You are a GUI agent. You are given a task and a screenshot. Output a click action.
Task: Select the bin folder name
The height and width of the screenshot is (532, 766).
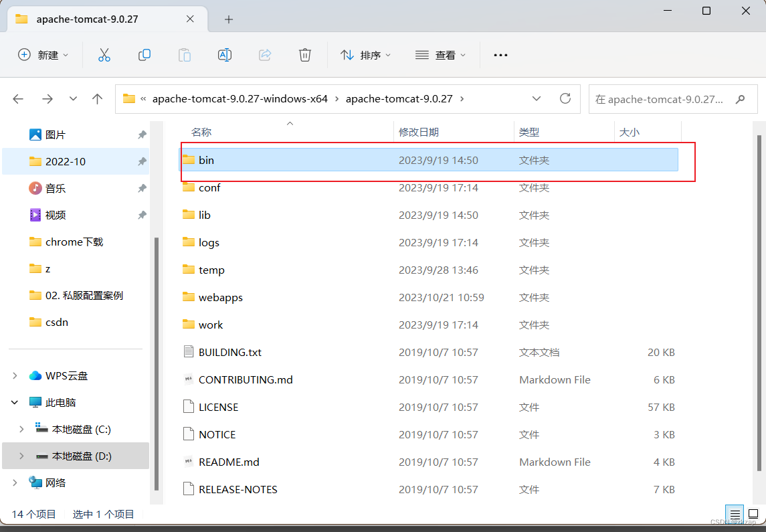tap(206, 160)
